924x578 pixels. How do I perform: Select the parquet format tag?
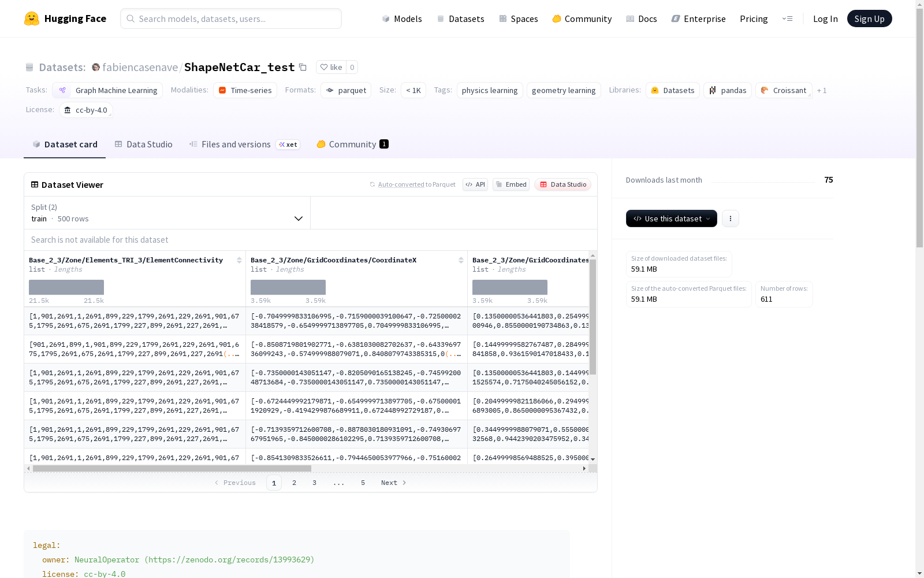coord(346,90)
